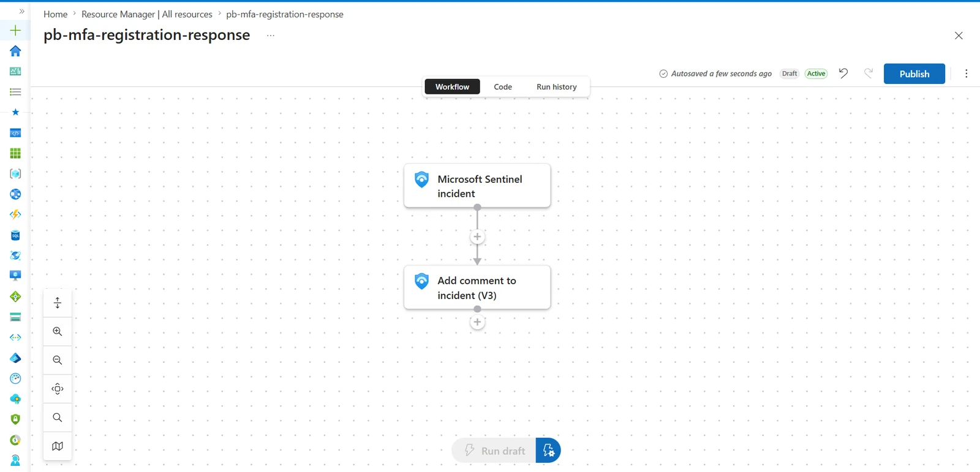Open the green security shield icon in sidebar
The width and height of the screenshot is (980, 472).
(x=15, y=419)
